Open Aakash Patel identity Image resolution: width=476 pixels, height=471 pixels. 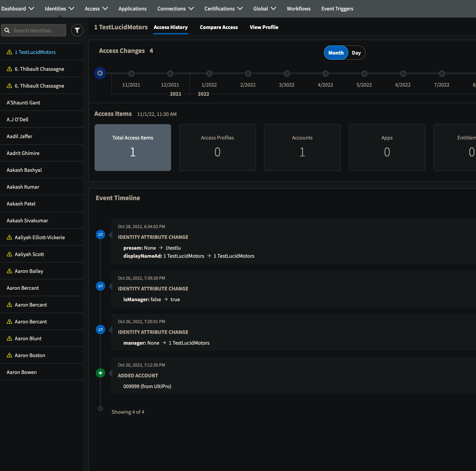tap(42, 203)
